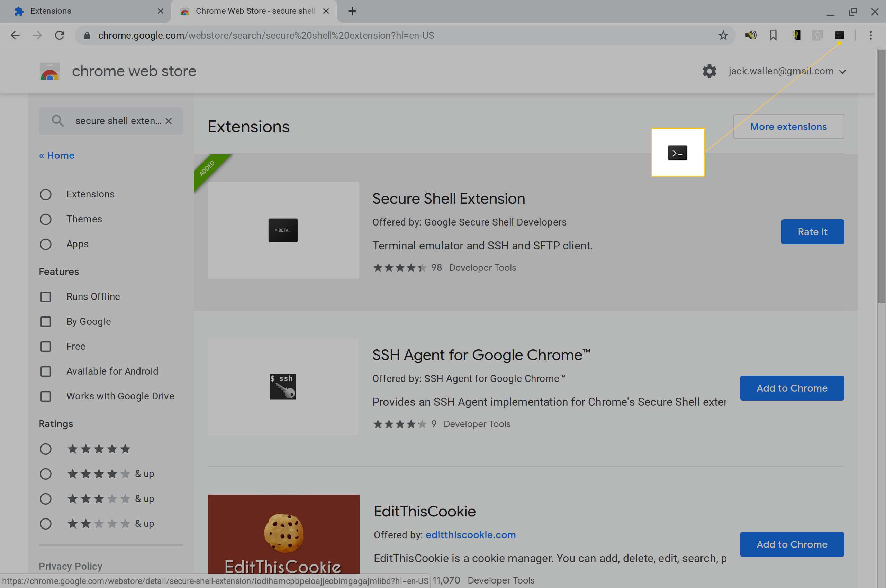Viewport: 886px width, 588px height.
Task: Enable the Runs Offline checkbox
Action: 46,297
